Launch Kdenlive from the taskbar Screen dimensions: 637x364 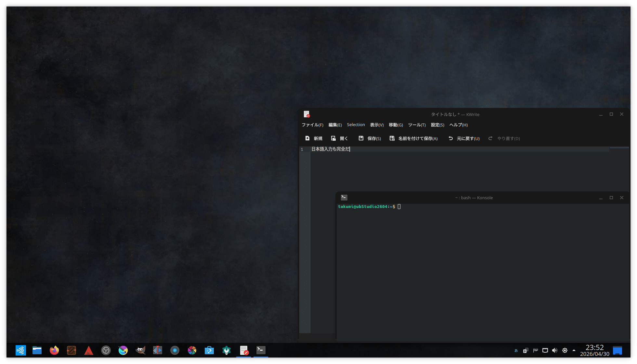tap(158, 350)
